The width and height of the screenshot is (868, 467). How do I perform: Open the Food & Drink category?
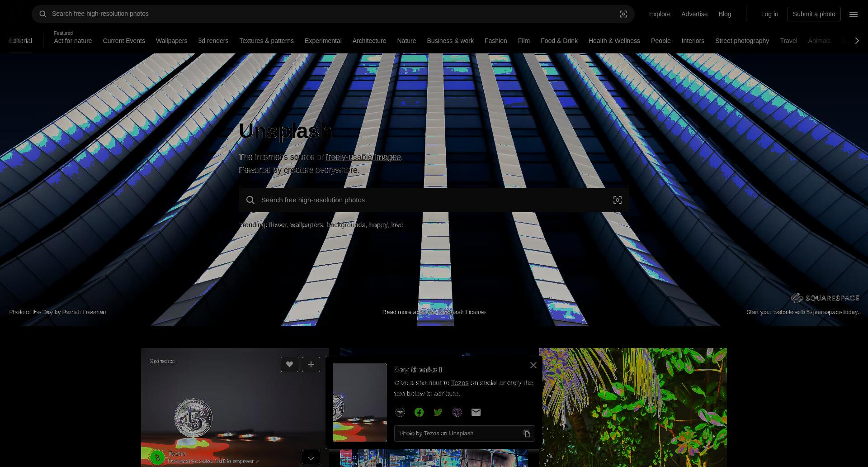pos(559,41)
